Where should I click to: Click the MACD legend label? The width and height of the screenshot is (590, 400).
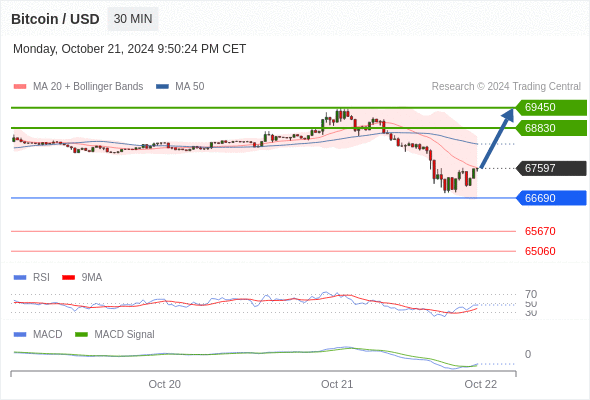[48, 335]
